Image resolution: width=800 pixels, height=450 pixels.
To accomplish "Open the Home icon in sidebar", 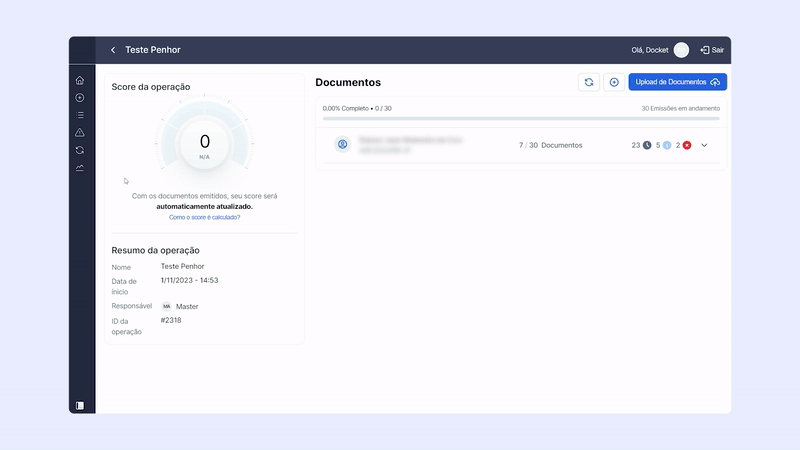I will [x=80, y=80].
